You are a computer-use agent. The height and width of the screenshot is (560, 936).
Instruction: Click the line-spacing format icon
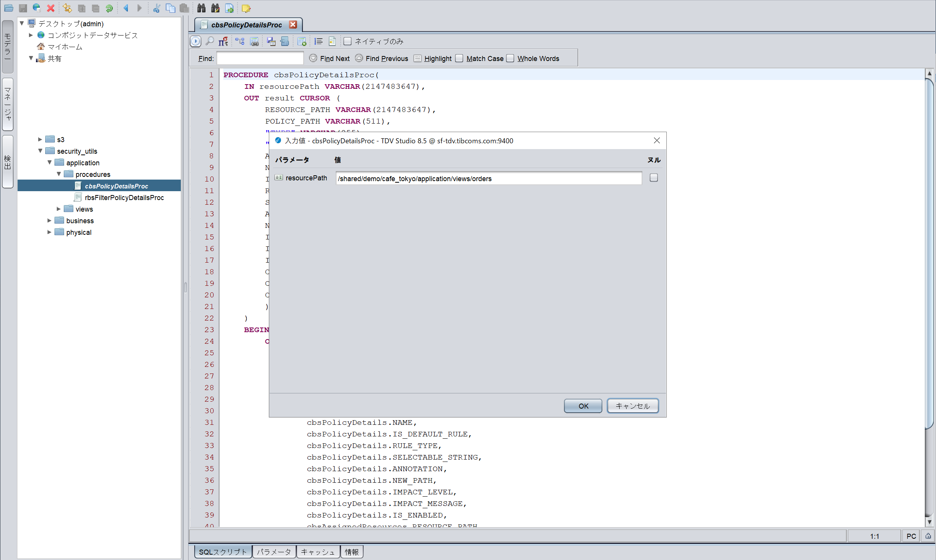318,41
